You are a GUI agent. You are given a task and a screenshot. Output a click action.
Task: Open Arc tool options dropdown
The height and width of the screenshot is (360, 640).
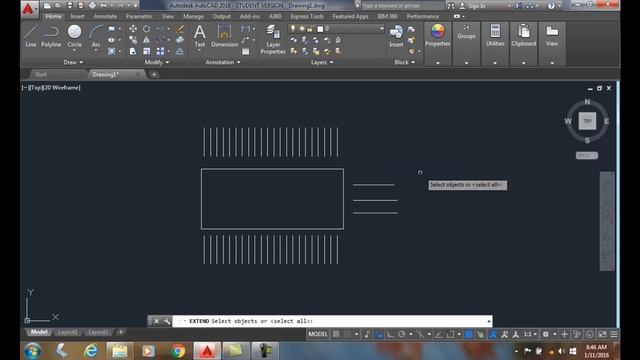click(x=96, y=51)
